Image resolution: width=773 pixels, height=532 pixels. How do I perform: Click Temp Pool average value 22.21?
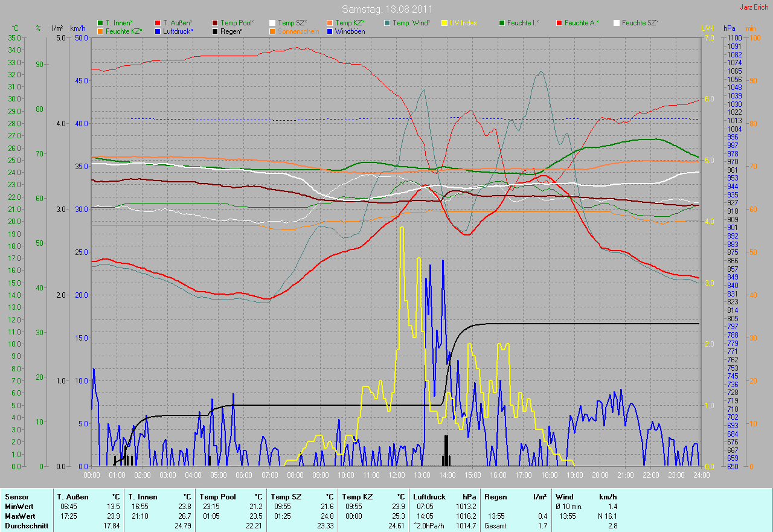click(254, 526)
